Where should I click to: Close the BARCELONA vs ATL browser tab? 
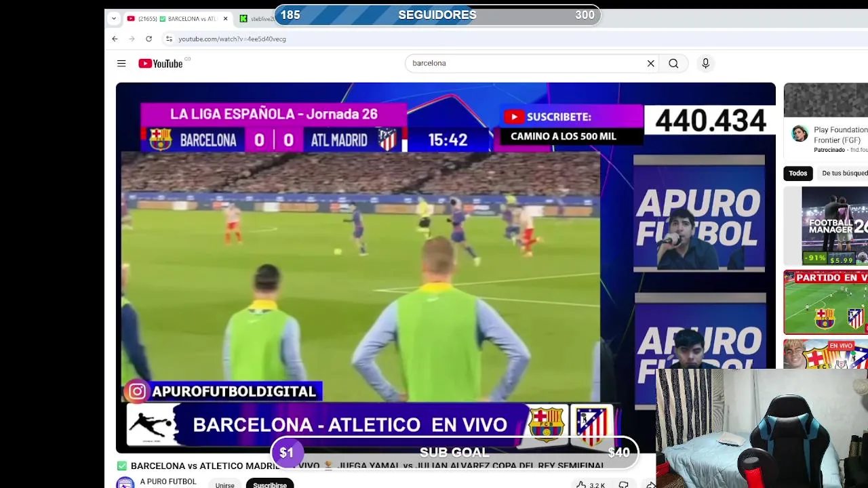pyautogui.click(x=225, y=19)
